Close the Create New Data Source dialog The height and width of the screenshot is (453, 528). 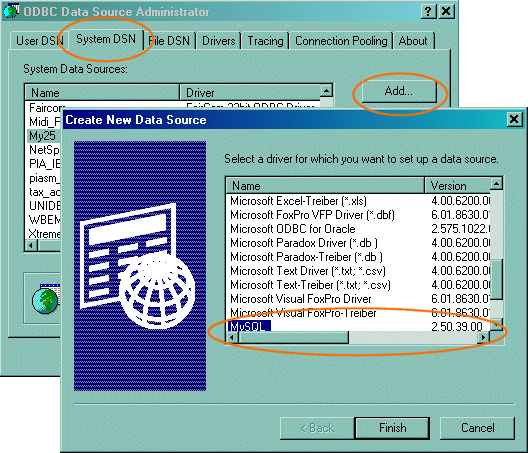(514, 119)
